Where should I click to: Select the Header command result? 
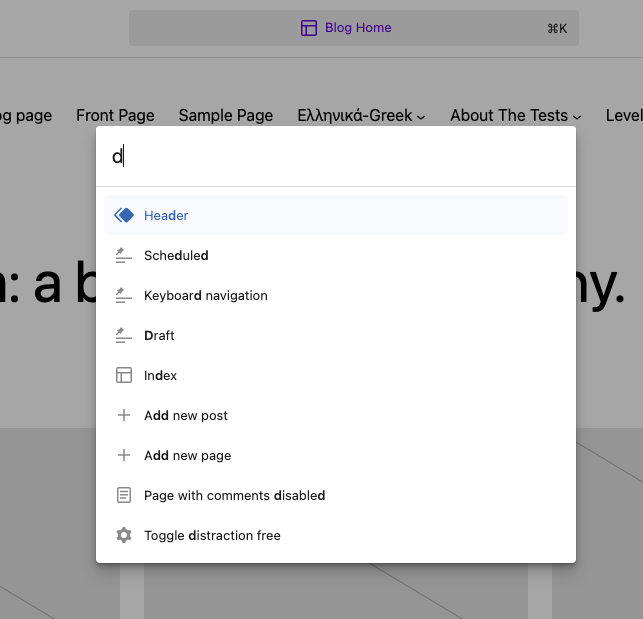pos(335,215)
